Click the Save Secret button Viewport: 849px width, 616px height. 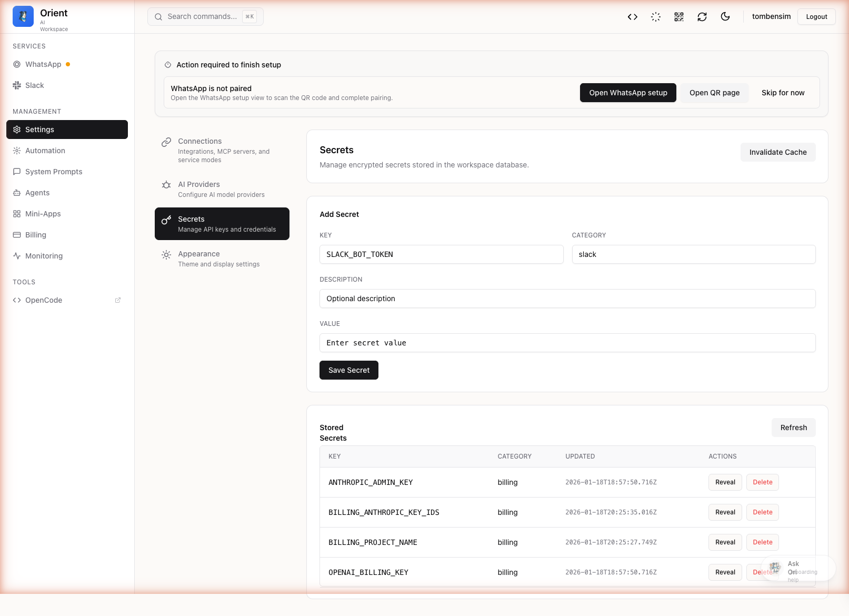pos(348,370)
